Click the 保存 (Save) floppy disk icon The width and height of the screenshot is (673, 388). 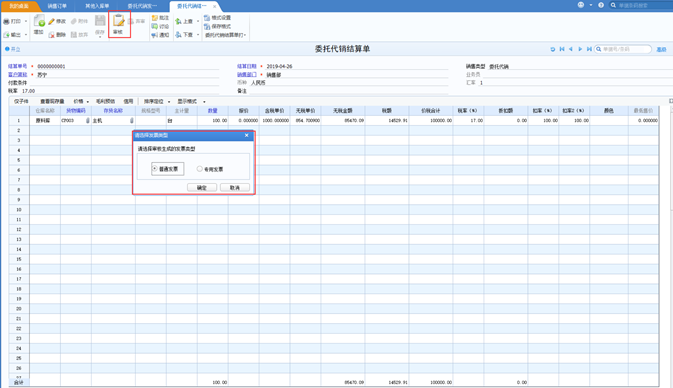click(100, 21)
